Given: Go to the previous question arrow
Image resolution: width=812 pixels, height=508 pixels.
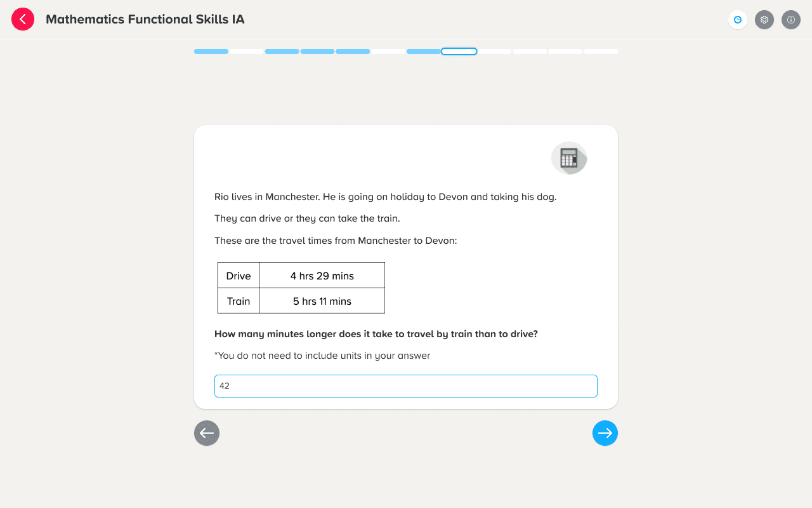Looking at the screenshot, I should coord(207,433).
